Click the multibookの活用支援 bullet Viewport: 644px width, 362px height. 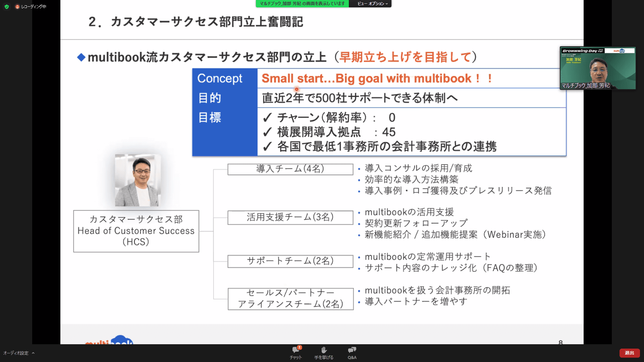pyautogui.click(x=409, y=212)
